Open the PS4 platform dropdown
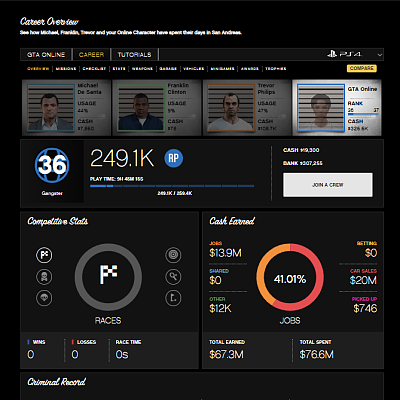This screenshot has width=400, height=400. coord(355,54)
